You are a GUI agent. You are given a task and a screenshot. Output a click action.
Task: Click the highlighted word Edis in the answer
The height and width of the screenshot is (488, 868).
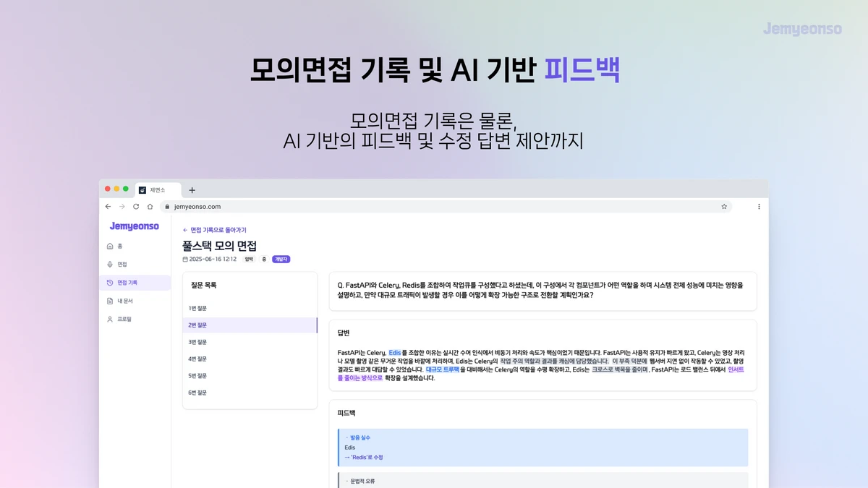394,353
